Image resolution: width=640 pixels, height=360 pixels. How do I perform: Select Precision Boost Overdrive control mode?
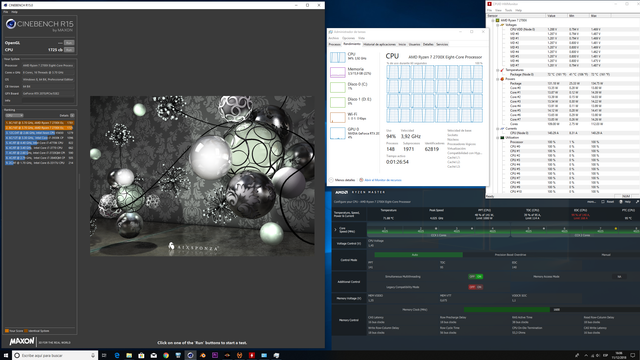pyautogui.click(x=510, y=255)
